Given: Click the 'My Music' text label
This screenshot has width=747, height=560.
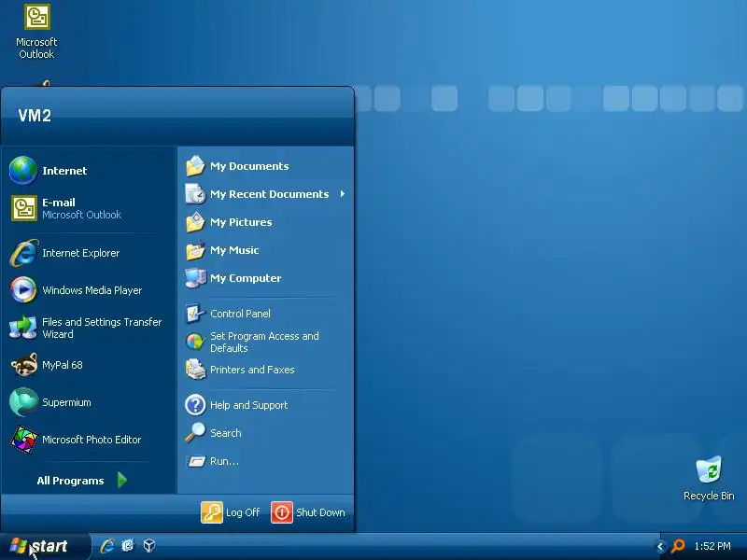Looking at the screenshot, I should (x=234, y=250).
